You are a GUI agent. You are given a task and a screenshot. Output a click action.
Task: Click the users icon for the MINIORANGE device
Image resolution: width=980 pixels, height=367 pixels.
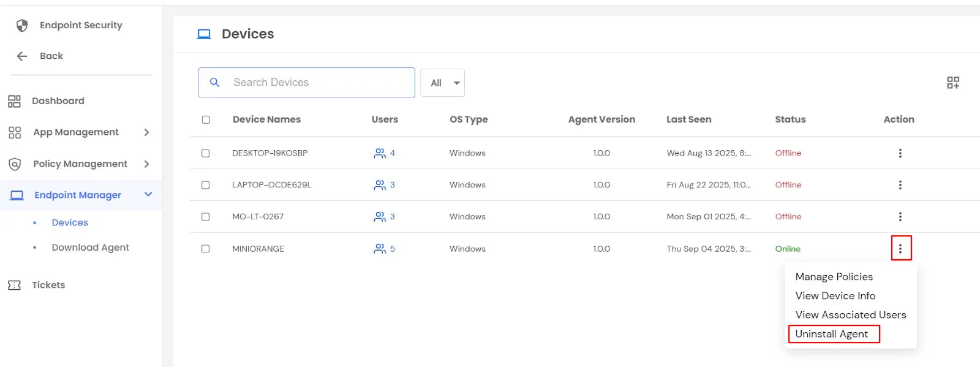pos(380,249)
